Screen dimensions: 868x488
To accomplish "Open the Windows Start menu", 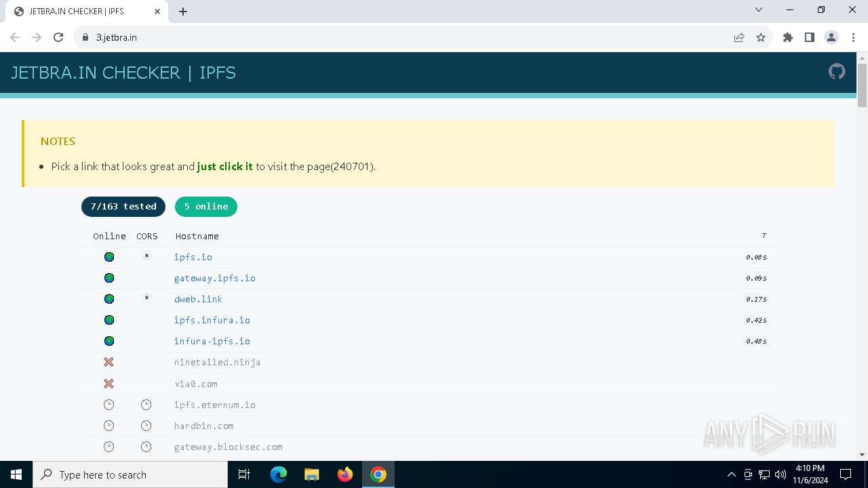I will point(16,474).
